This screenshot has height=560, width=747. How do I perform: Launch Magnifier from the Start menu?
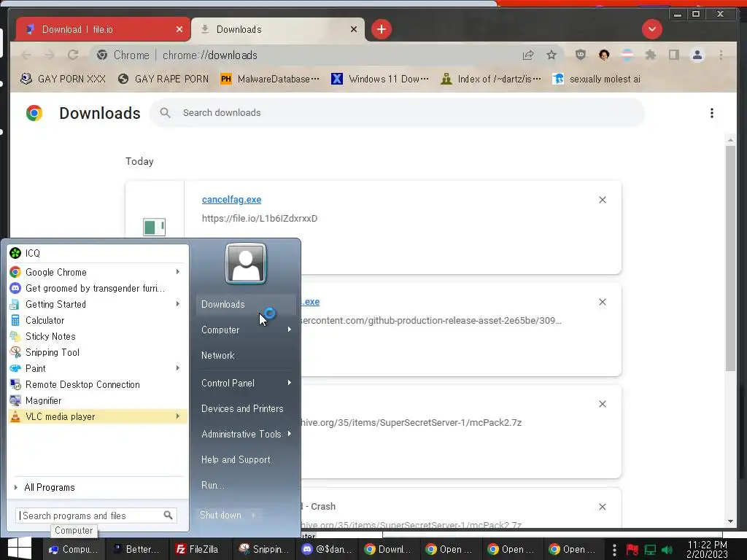(98, 400)
